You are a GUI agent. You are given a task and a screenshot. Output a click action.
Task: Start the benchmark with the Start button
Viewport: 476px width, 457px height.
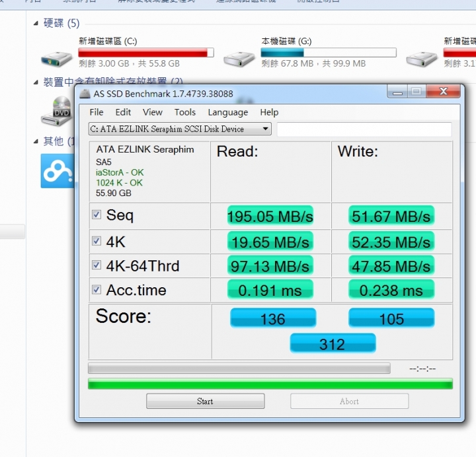pos(205,402)
